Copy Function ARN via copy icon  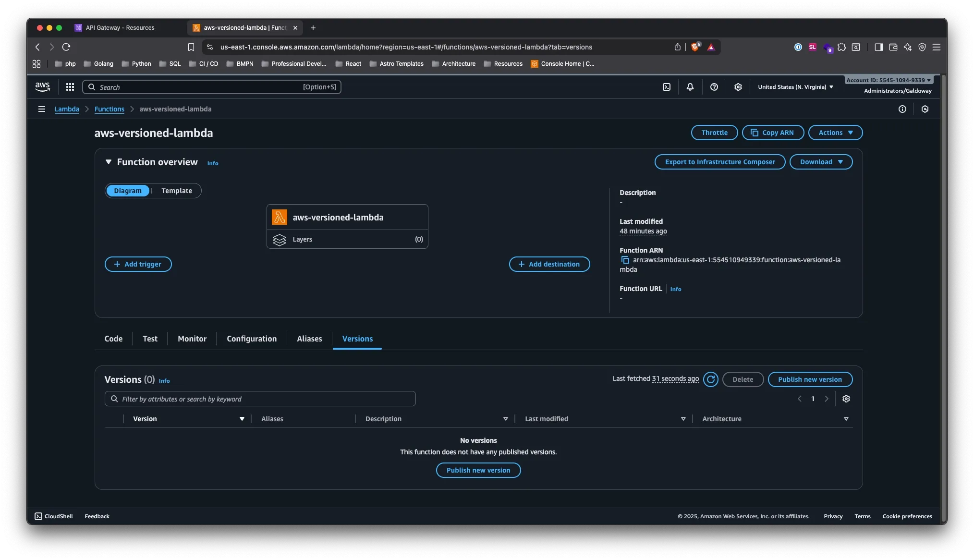(625, 260)
